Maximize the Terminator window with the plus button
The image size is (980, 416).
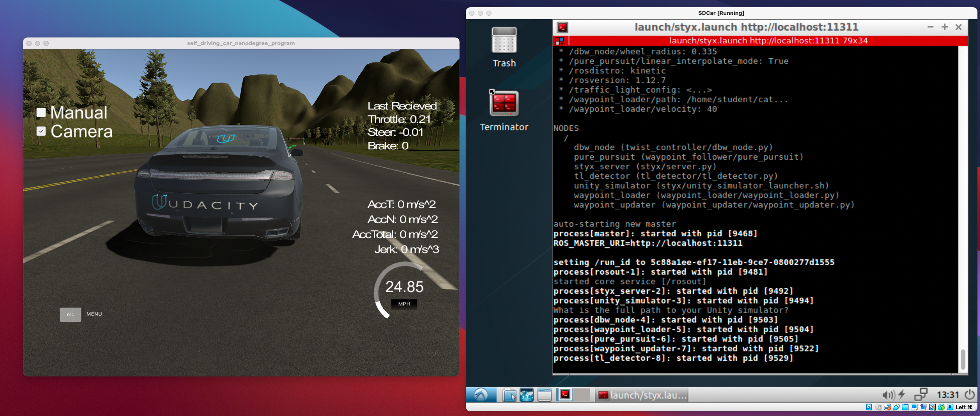pos(945,27)
